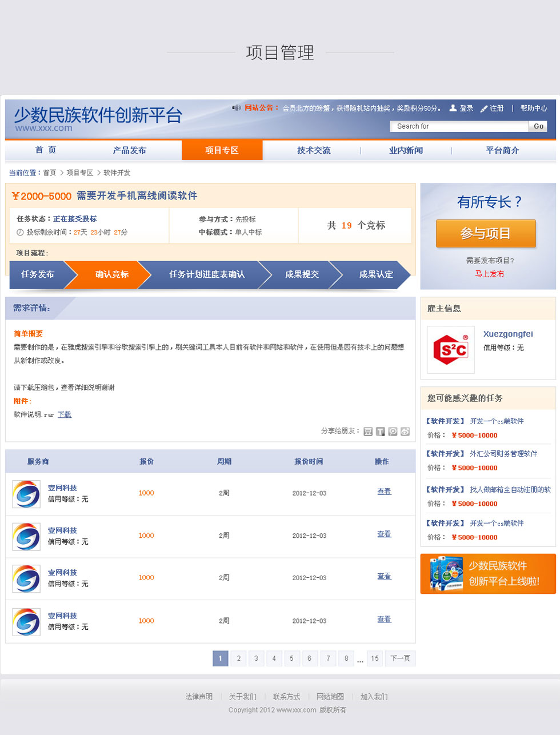Click the 'T' share icon
This screenshot has height=735, width=560.
click(x=381, y=432)
